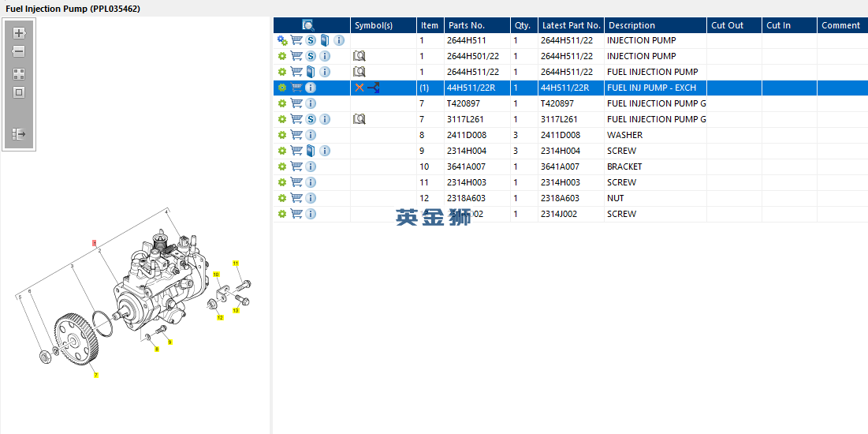868x434 pixels.
Task: Sort by the Latest Part No. header
Action: (x=572, y=25)
